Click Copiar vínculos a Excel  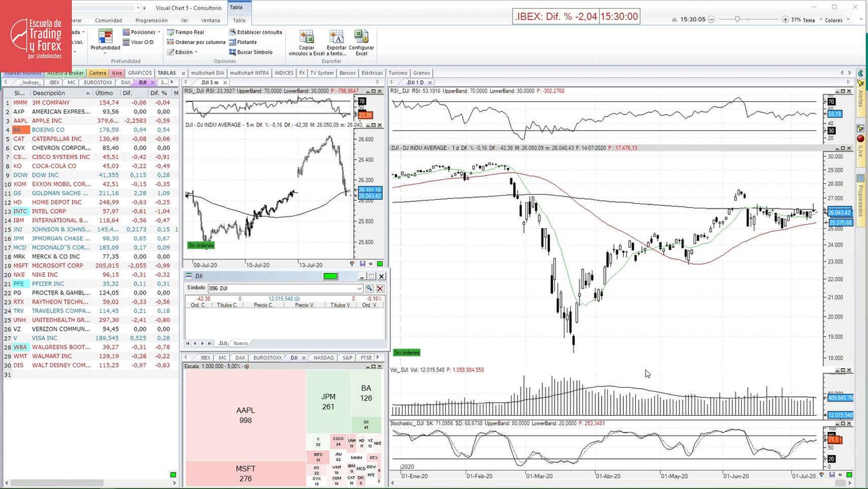[307, 42]
